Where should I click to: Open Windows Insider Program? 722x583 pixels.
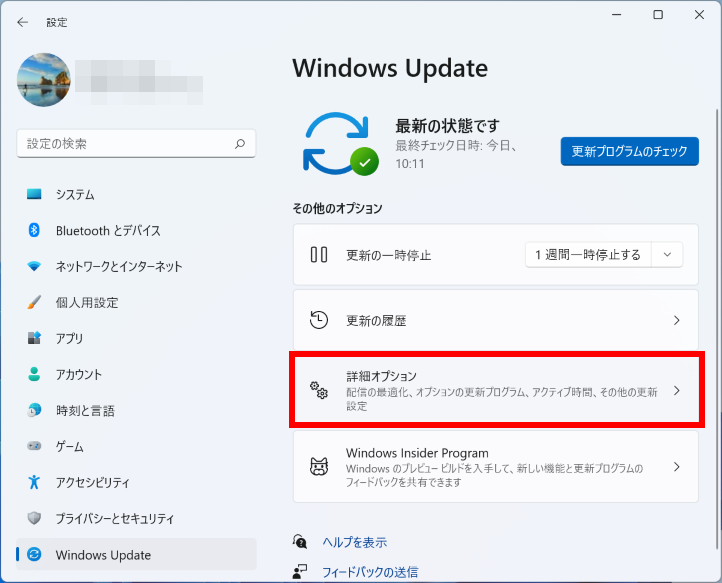495,466
